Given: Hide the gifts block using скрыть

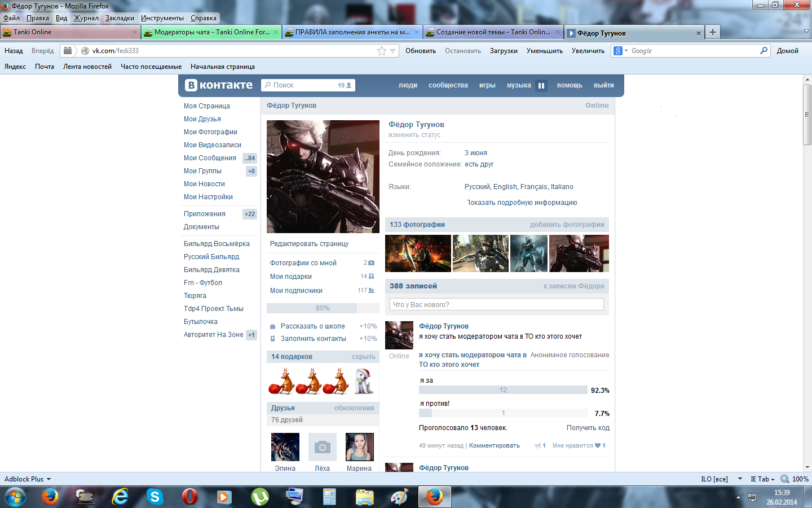Looking at the screenshot, I should (364, 357).
